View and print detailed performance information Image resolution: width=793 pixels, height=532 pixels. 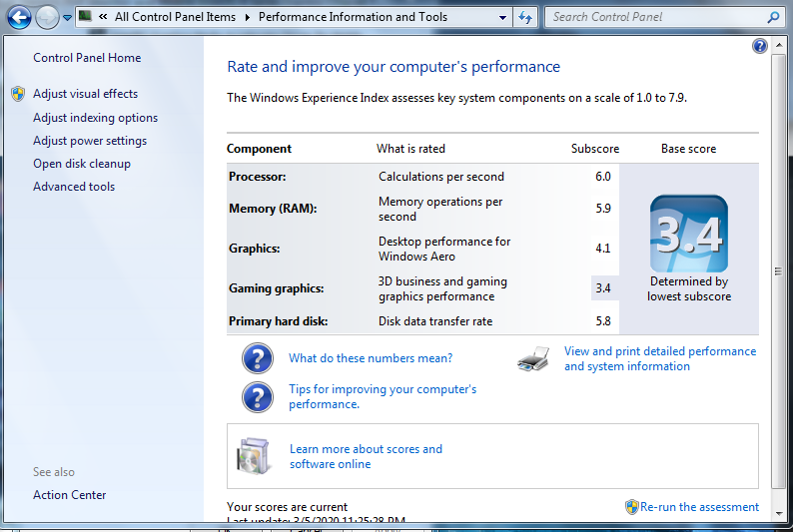(660, 358)
